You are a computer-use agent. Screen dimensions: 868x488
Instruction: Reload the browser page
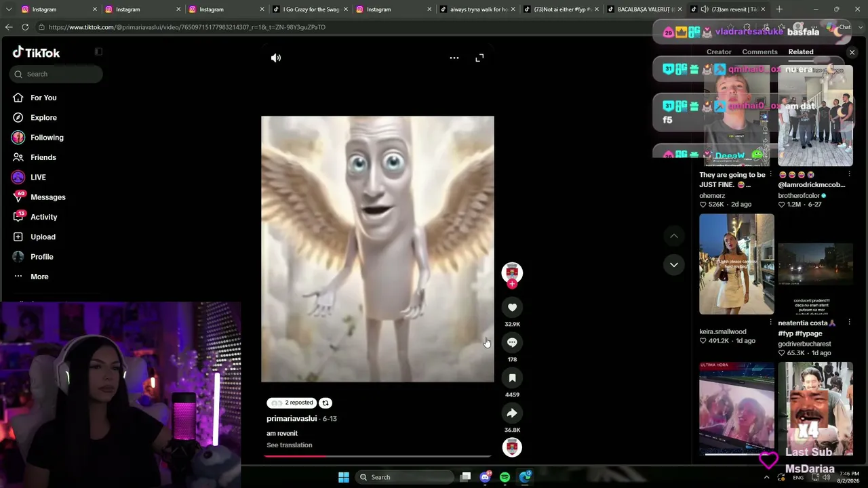(x=25, y=27)
